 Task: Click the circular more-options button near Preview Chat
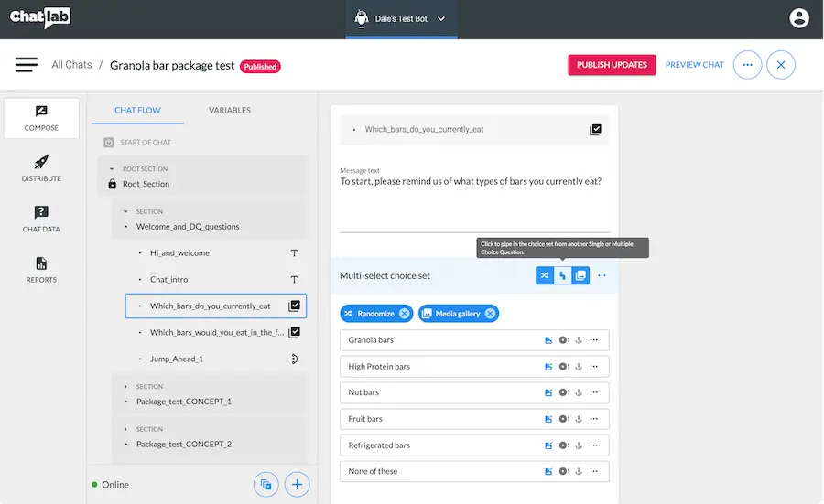[x=747, y=65]
